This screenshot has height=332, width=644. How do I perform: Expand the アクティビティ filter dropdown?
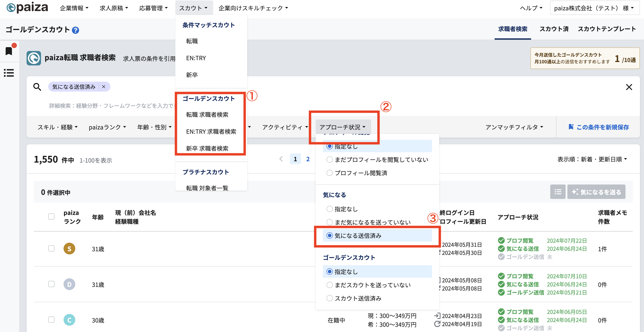click(x=285, y=127)
